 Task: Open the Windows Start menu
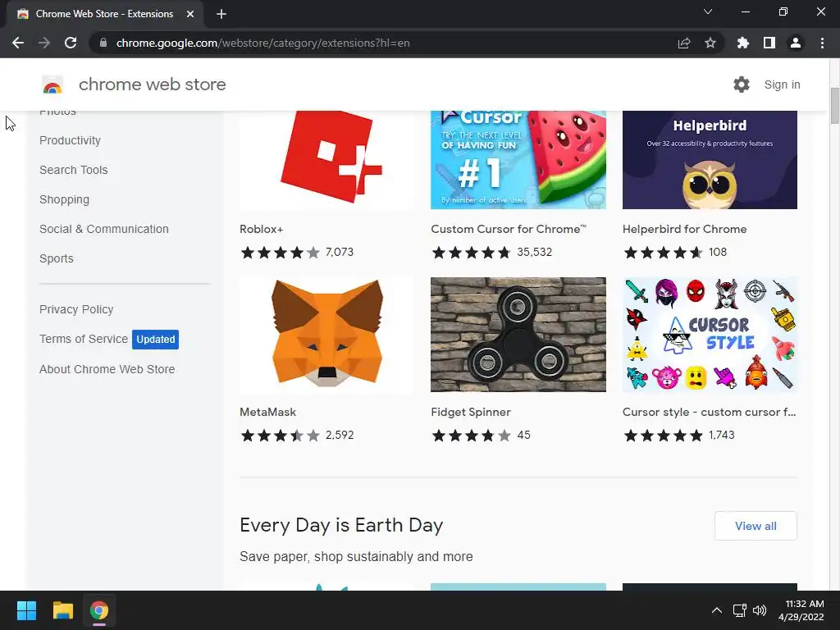pos(26,610)
